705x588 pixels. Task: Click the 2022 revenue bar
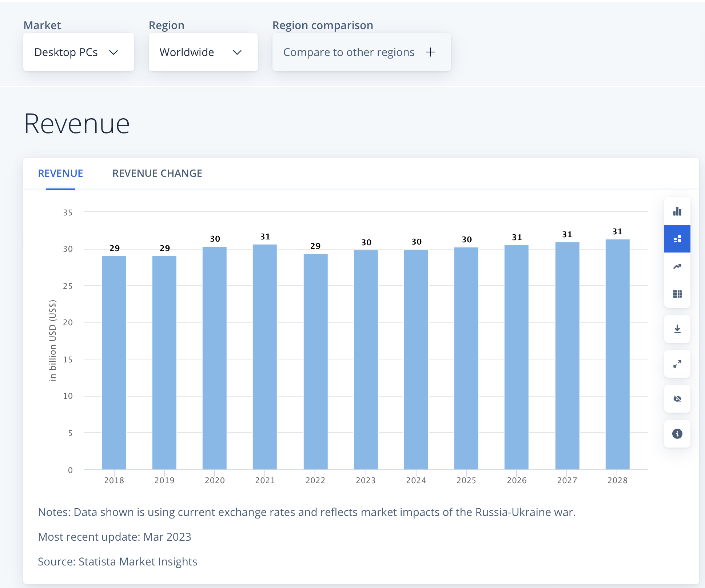tap(315, 362)
